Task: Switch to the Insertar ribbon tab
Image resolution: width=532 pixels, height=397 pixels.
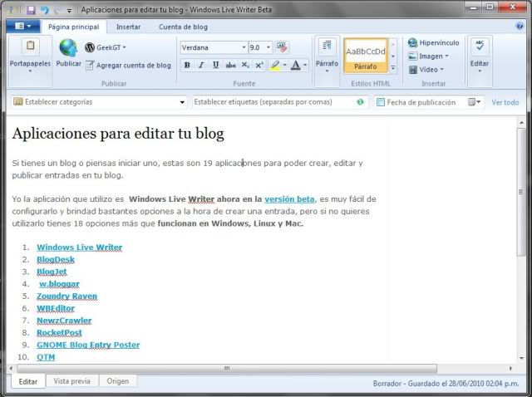Action: [x=128, y=27]
